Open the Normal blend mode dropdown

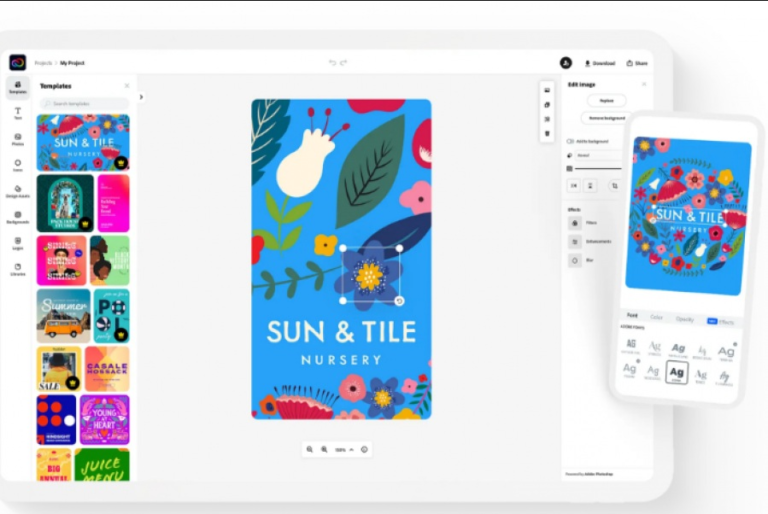point(594,155)
